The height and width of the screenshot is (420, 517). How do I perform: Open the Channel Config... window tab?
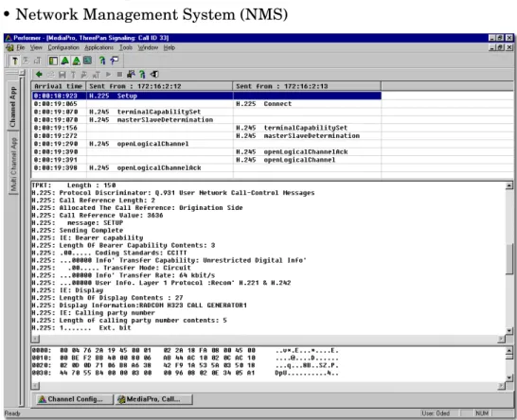[75, 399]
